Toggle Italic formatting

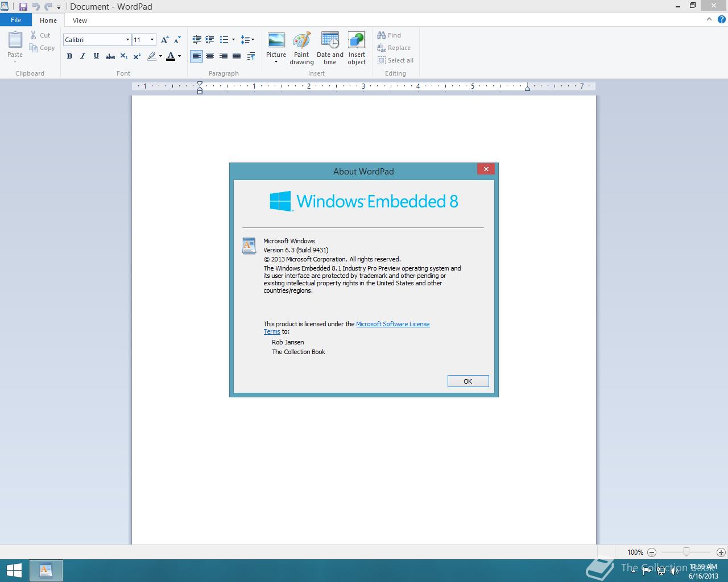pyautogui.click(x=82, y=56)
